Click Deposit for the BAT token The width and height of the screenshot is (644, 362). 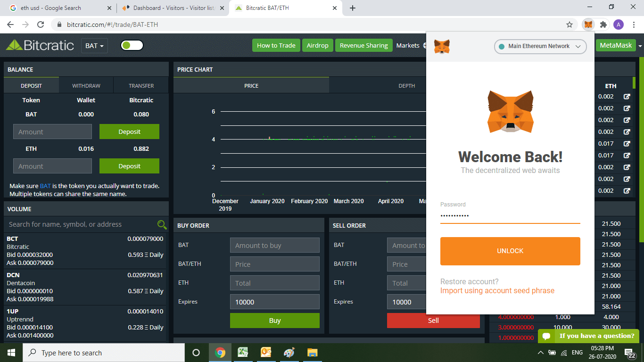(x=129, y=132)
